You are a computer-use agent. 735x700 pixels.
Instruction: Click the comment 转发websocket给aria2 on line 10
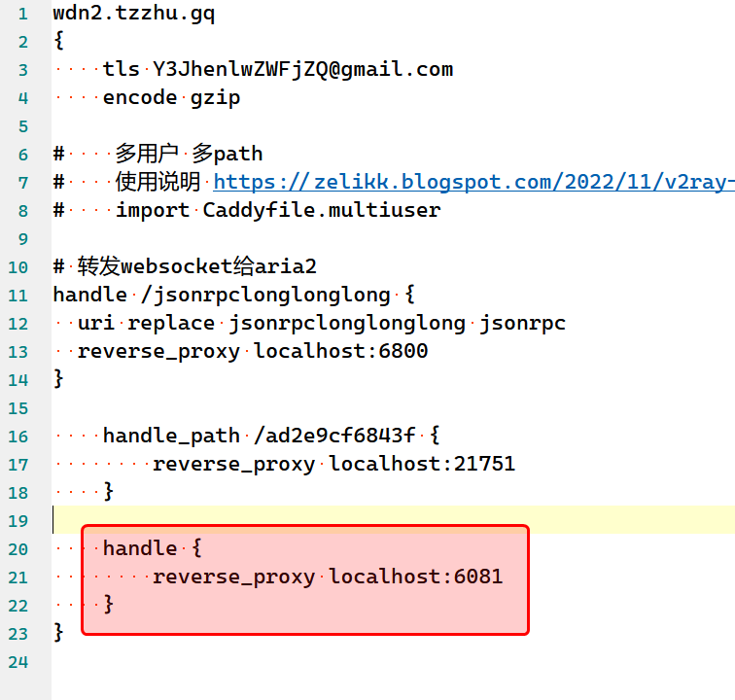click(x=197, y=266)
